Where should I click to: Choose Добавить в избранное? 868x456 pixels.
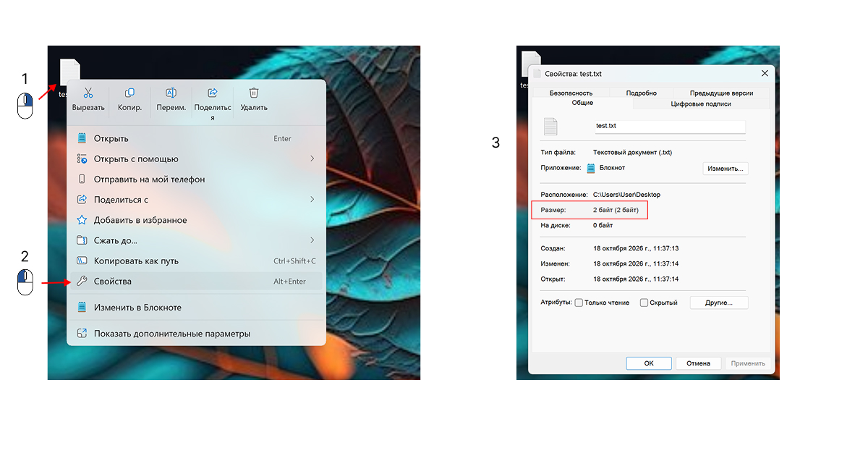tap(196, 220)
